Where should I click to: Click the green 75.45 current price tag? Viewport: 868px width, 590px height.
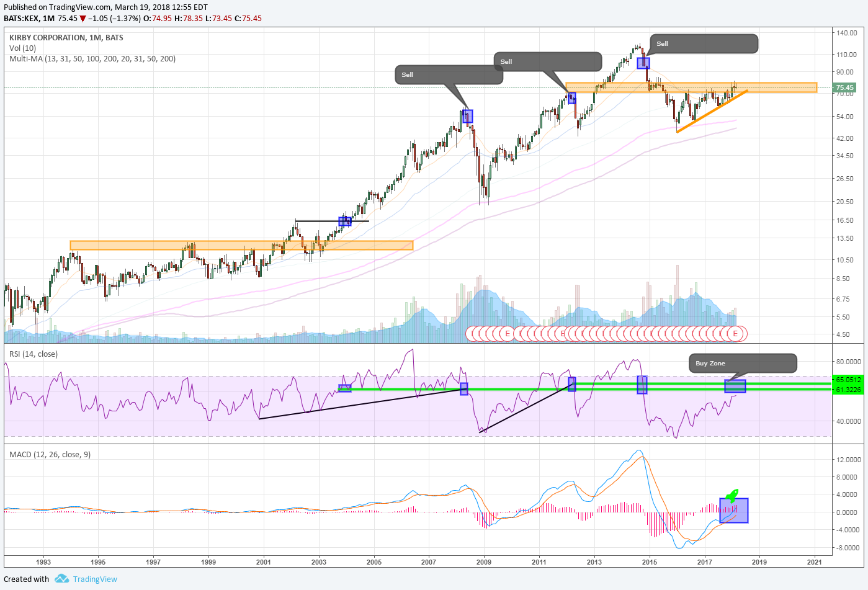(x=844, y=87)
